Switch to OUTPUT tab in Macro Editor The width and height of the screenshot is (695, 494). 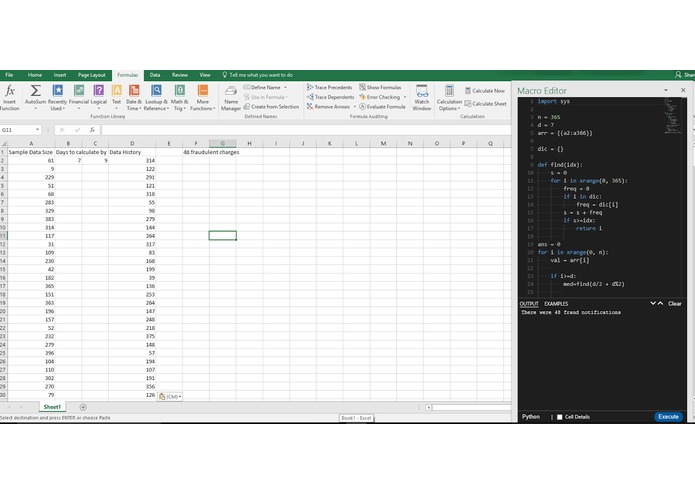(x=529, y=304)
